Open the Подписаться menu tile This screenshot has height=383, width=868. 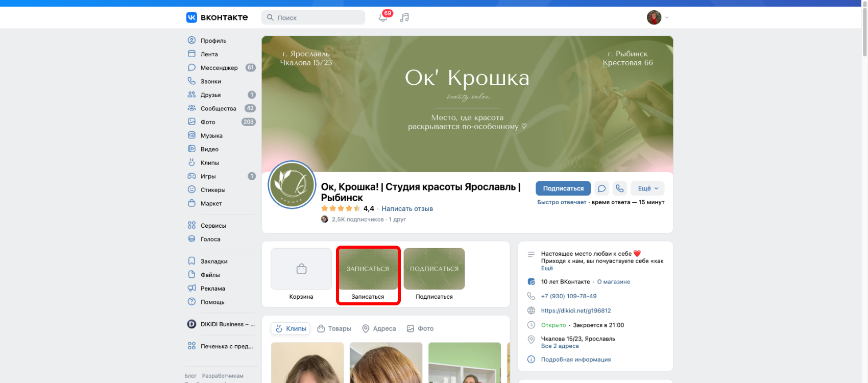tap(434, 274)
